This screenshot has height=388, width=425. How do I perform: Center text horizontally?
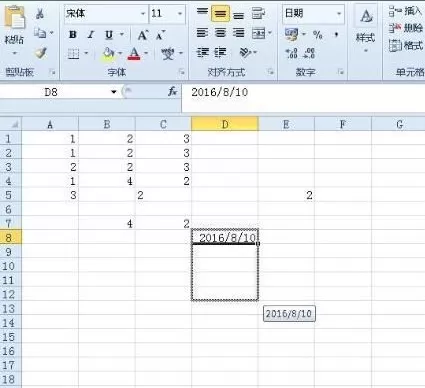220,33
